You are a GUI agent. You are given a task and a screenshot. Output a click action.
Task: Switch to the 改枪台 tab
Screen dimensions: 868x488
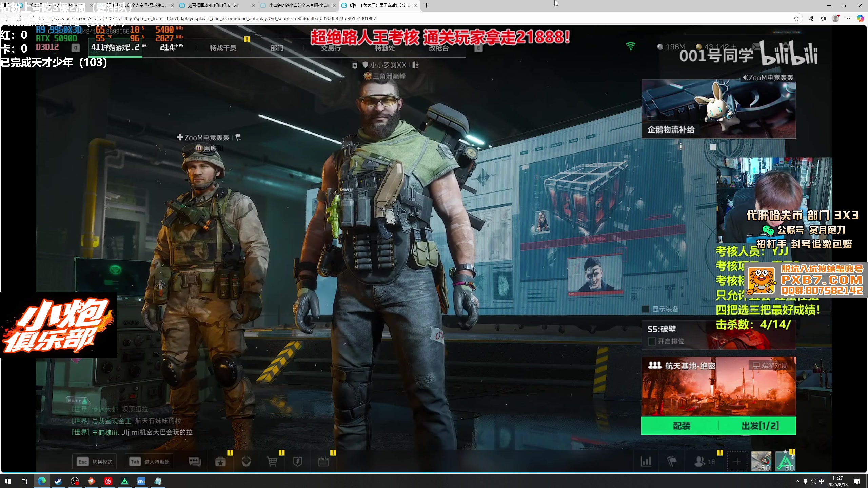click(439, 48)
